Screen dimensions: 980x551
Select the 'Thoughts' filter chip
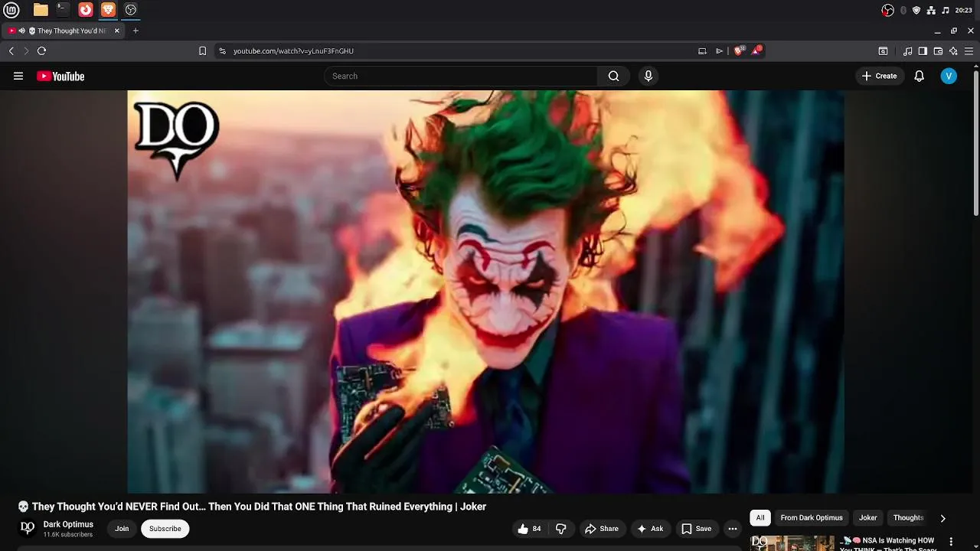point(908,518)
